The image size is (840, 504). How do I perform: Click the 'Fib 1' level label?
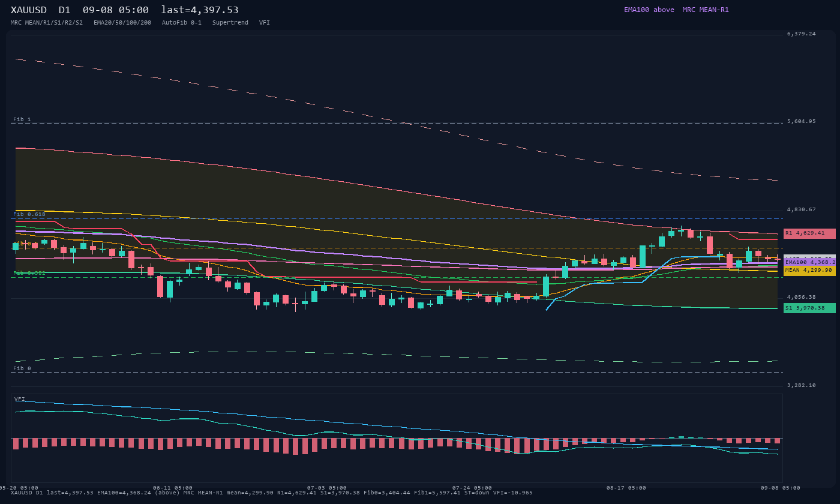[x=22, y=120]
